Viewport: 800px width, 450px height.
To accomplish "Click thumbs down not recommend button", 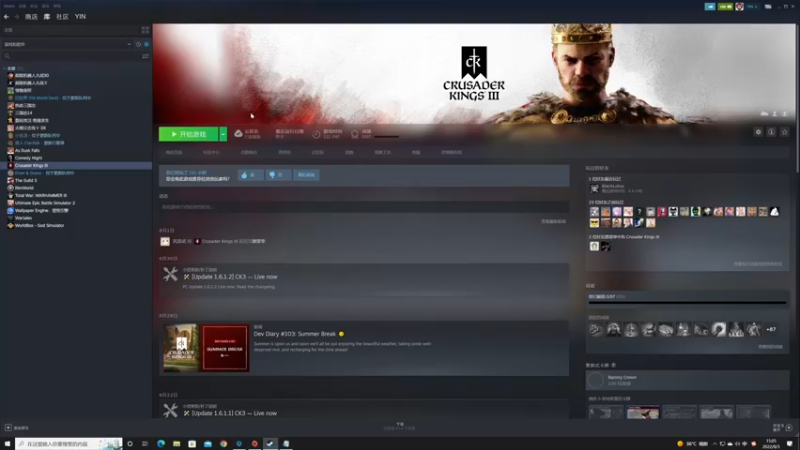I will (278, 175).
